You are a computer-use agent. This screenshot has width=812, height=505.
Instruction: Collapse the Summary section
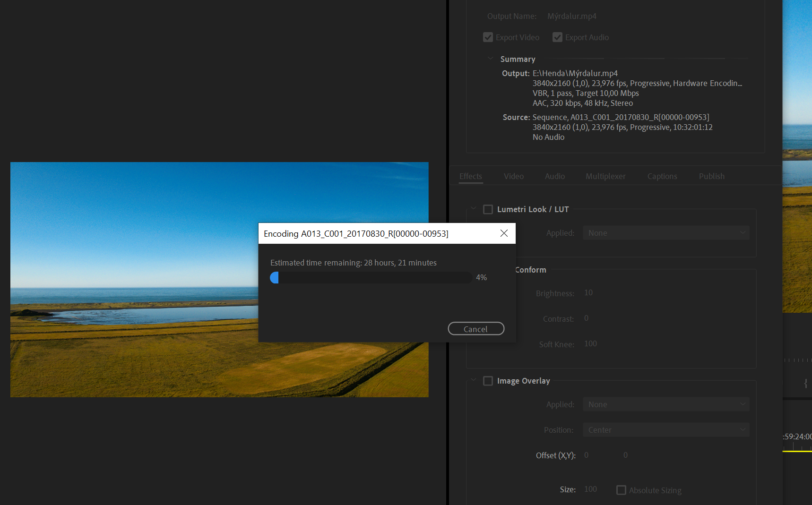(x=490, y=58)
